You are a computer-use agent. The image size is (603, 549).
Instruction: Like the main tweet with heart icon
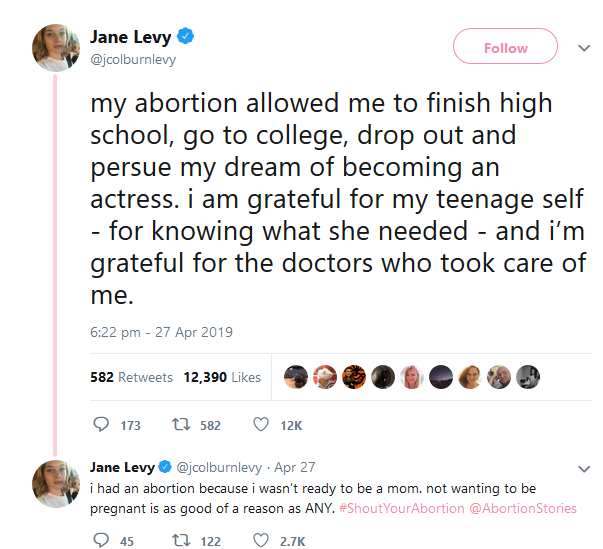click(261, 425)
